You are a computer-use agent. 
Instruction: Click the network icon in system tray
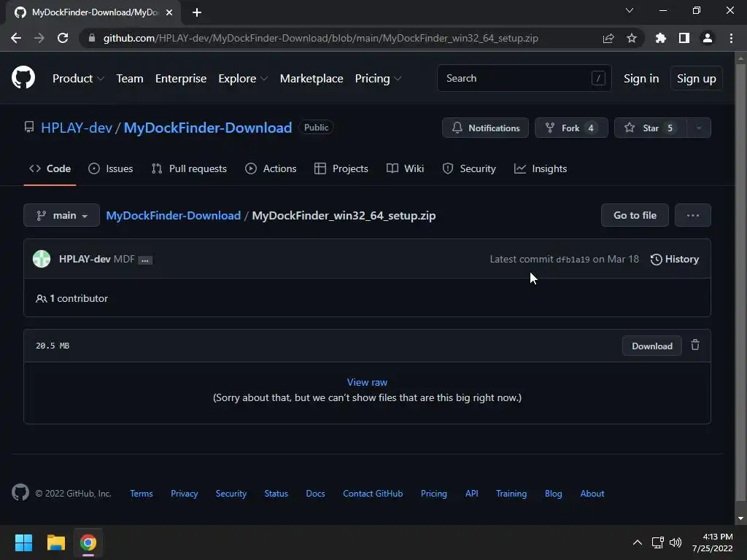pos(658,542)
